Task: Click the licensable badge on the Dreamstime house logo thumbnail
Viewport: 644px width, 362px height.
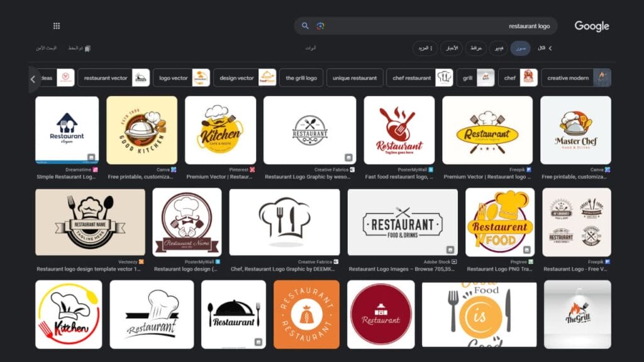Action: pos(91,157)
